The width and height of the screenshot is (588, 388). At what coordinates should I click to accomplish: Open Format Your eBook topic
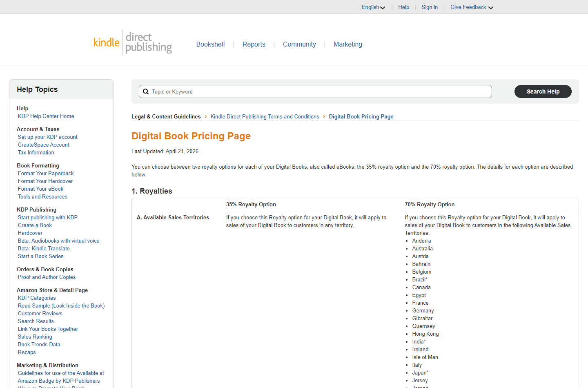[x=41, y=189]
